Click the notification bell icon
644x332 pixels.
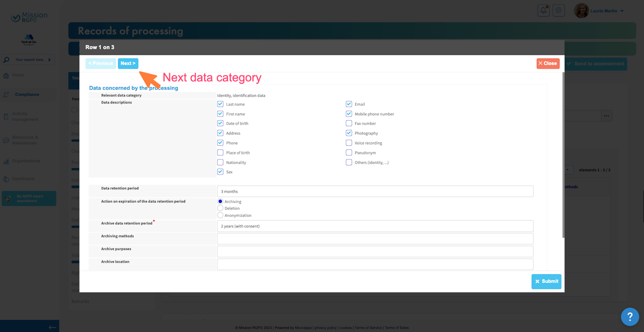pos(543,11)
